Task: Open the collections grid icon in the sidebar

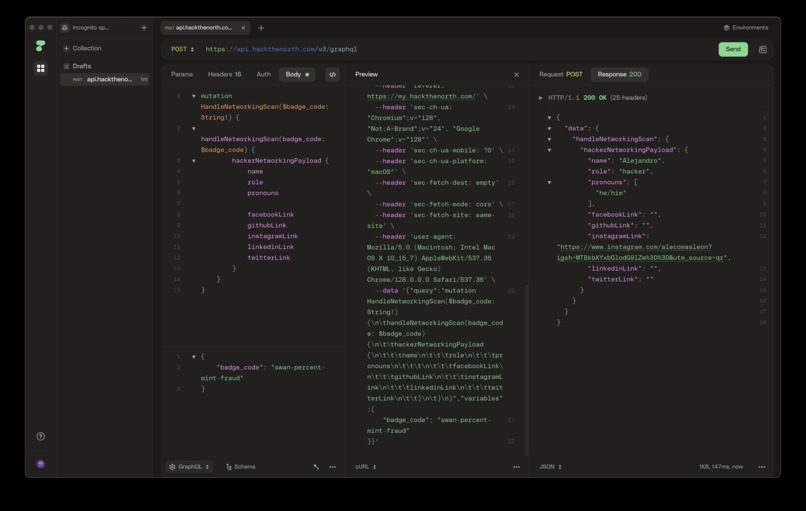Action: (41, 68)
